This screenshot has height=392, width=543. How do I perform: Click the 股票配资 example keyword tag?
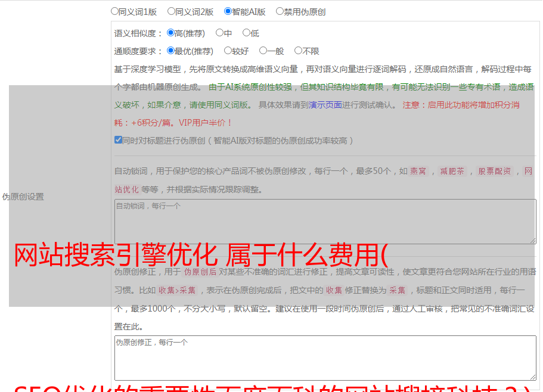(494, 171)
